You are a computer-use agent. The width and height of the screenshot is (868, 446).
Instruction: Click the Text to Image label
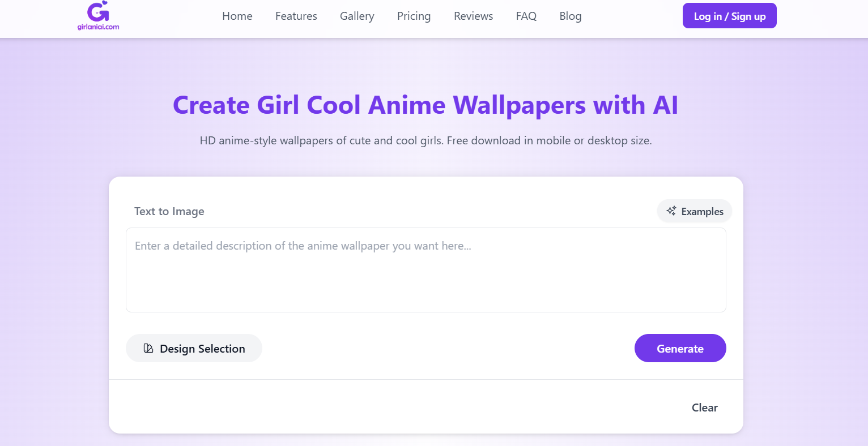[x=169, y=212]
